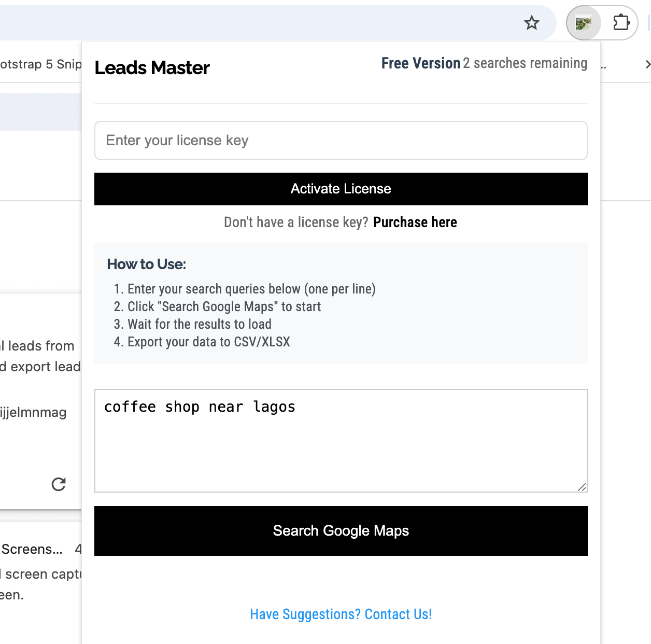The height and width of the screenshot is (644, 651).
Task: Select the Screens... extension entry behind the popup
Action: [x=32, y=549]
